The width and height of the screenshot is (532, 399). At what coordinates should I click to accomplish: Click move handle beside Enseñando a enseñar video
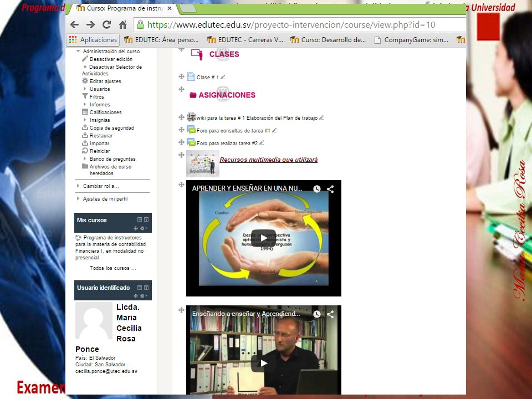[x=182, y=310]
